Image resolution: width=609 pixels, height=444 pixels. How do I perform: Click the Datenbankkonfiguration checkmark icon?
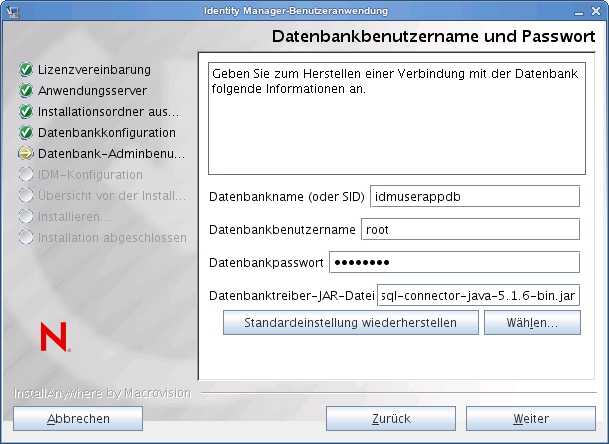(26, 132)
